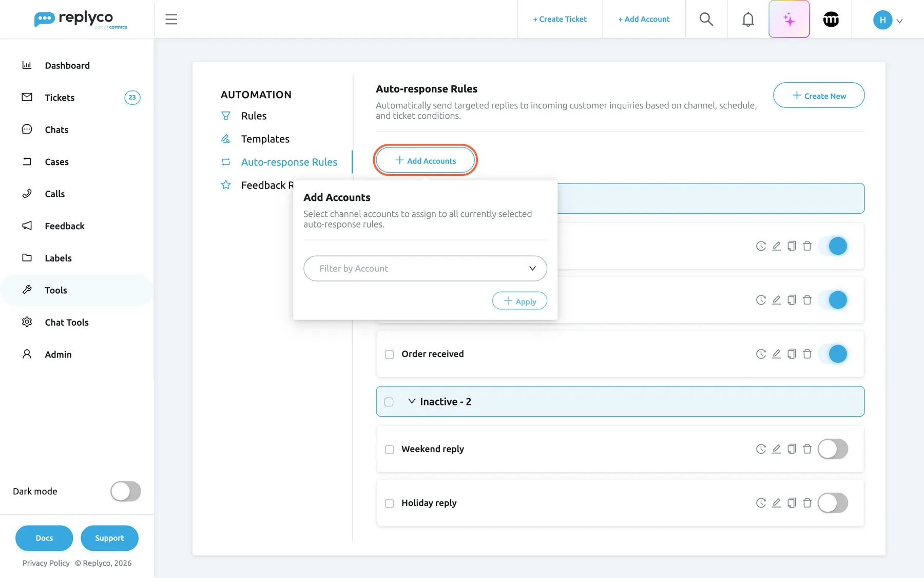Enable the Weekend reply rule toggle
Viewport: 924px width, 578px height.
click(x=833, y=449)
